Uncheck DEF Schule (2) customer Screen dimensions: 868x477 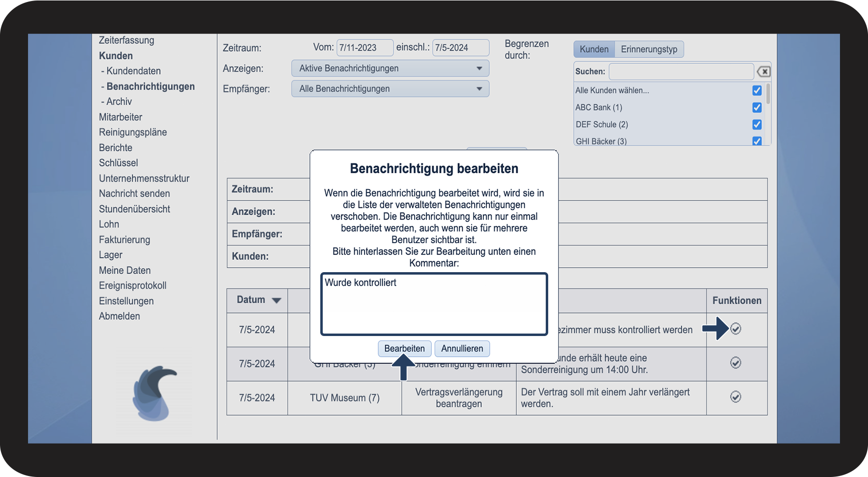[756, 125]
